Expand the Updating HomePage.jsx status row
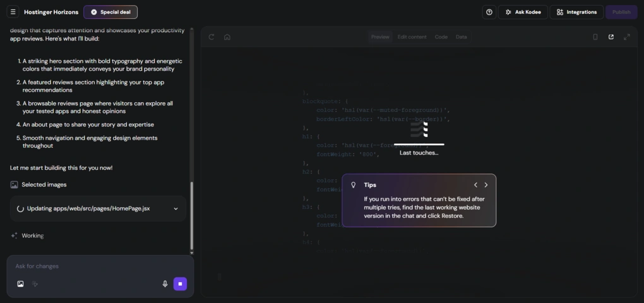The width and height of the screenshot is (644, 303). tap(98, 208)
